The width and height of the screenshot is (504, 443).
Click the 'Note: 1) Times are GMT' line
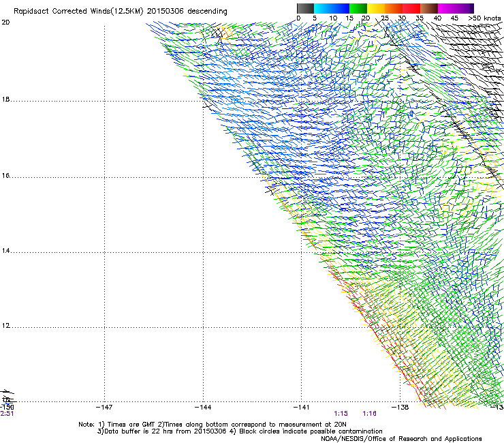[x=212, y=425]
